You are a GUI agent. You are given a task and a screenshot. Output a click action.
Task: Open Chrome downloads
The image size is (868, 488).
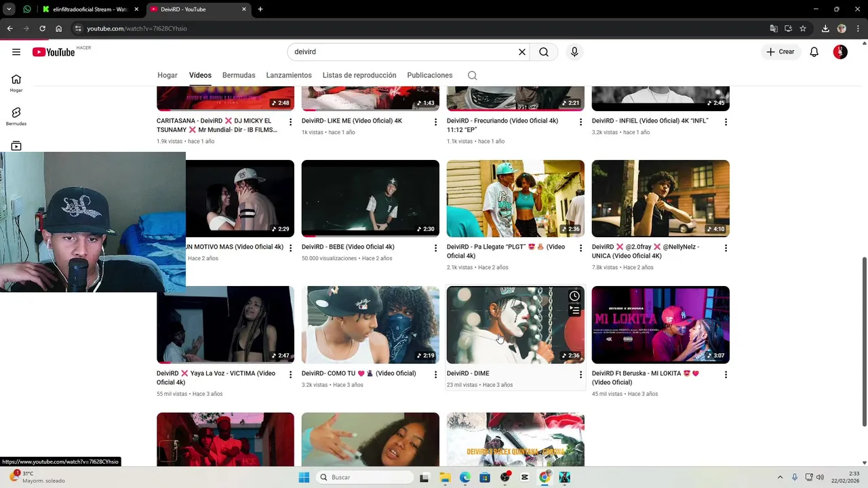click(825, 28)
